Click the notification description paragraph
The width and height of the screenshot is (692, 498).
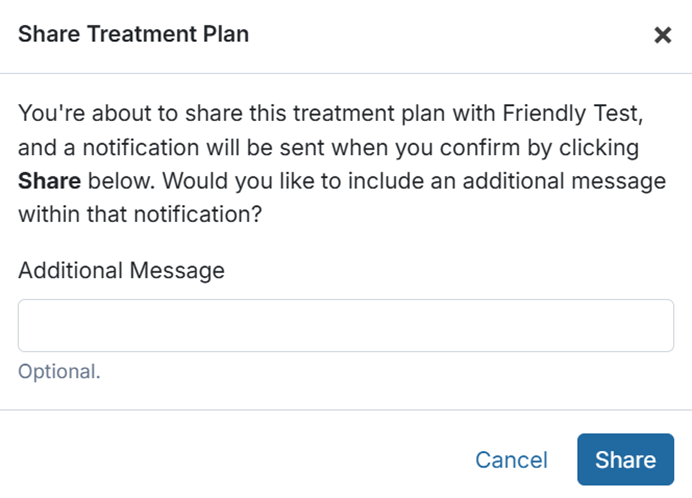[340, 165]
